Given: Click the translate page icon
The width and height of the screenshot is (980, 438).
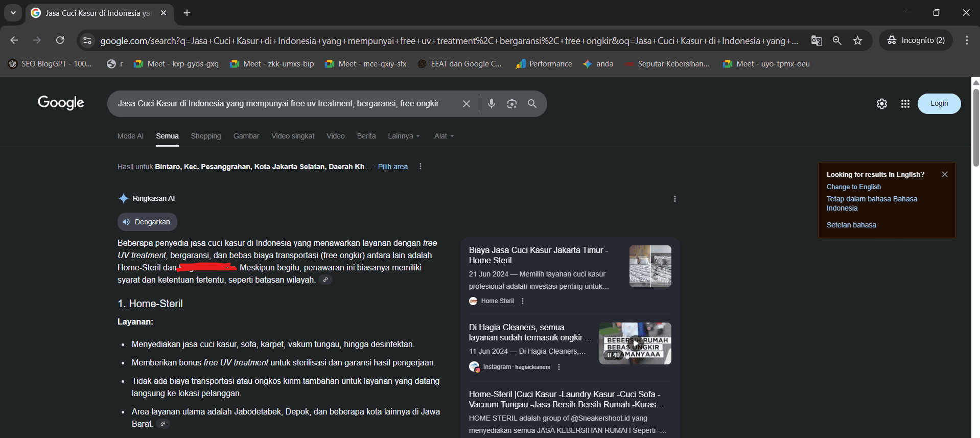Looking at the screenshot, I should tap(816, 40).
